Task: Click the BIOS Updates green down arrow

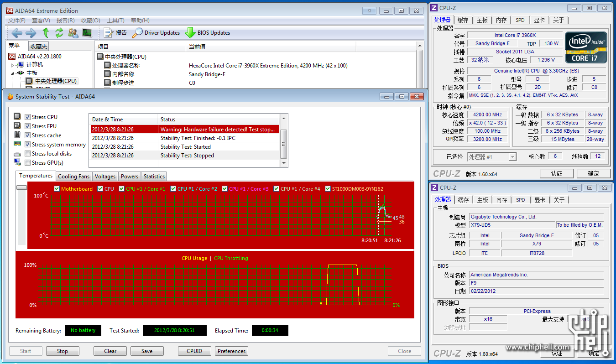Action: click(x=190, y=33)
